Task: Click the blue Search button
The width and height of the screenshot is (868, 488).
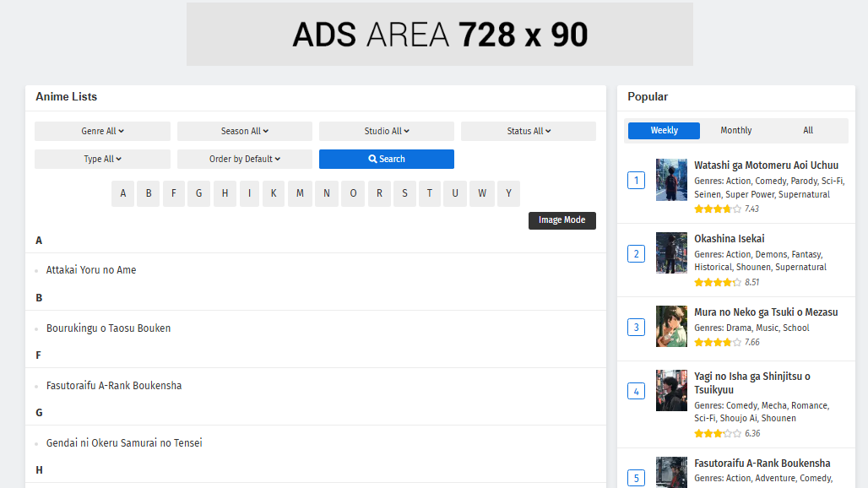Action: click(x=387, y=159)
